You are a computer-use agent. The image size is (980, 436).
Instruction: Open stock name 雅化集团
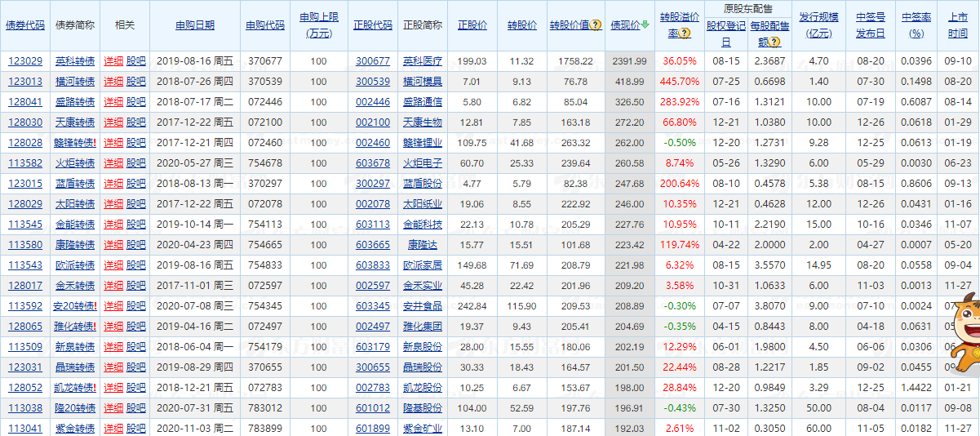[x=423, y=327]
